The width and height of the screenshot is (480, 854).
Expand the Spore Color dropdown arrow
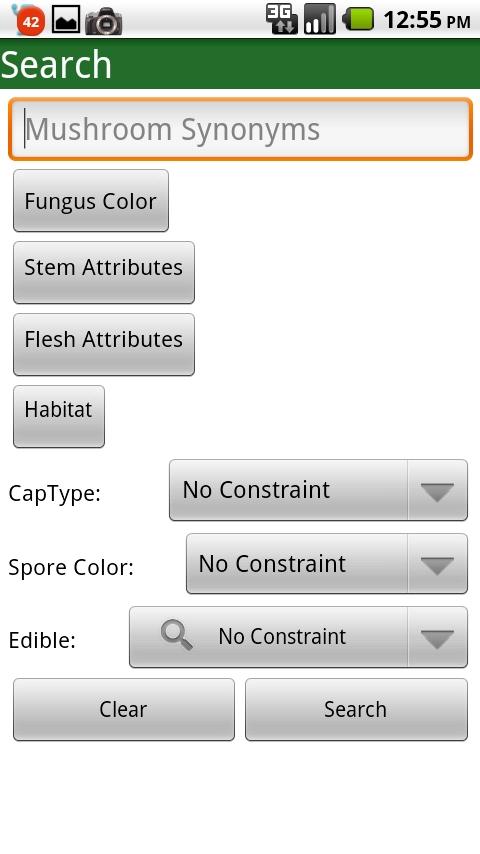pos(438,565)
